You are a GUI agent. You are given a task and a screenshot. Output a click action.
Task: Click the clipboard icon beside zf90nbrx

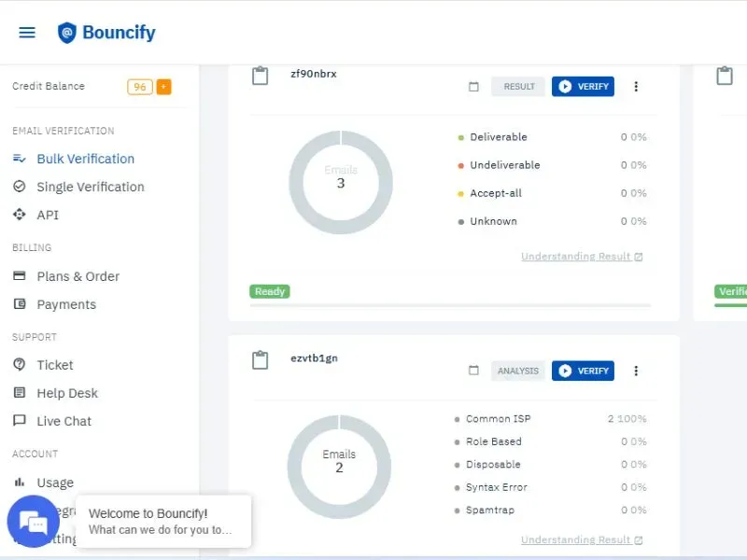[x=261, y=76]
